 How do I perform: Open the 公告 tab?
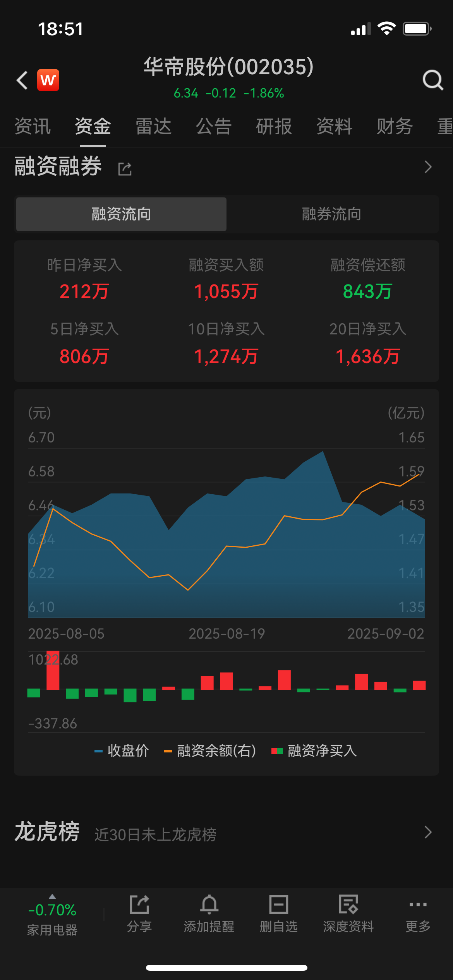pyautogui.click(x=214, y=127)
